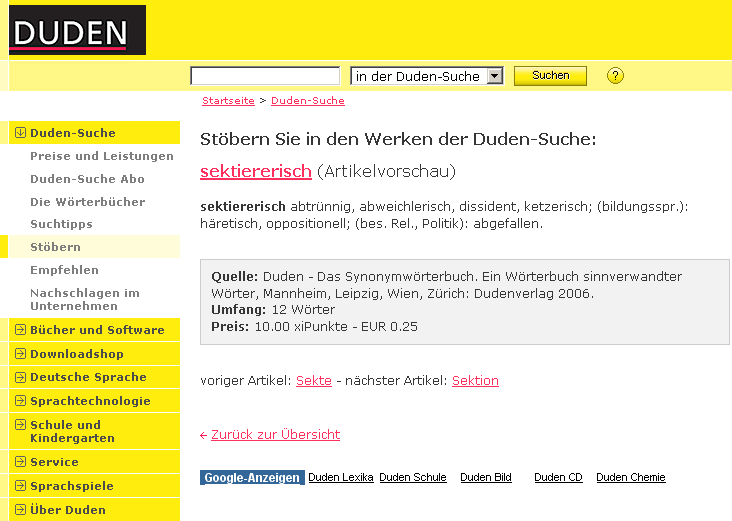
Task: Open Bücher und Software menu section
Action: click(x=94, y=330)
